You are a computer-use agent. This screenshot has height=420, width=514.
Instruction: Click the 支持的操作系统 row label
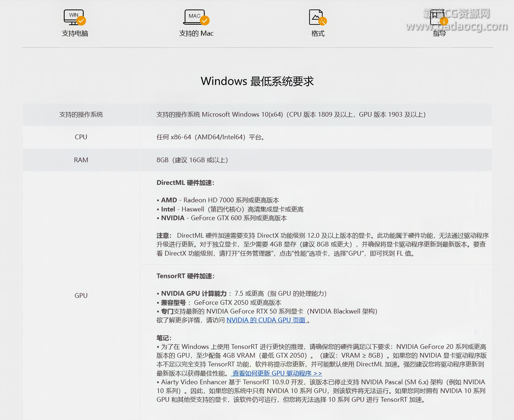point(81,115)
